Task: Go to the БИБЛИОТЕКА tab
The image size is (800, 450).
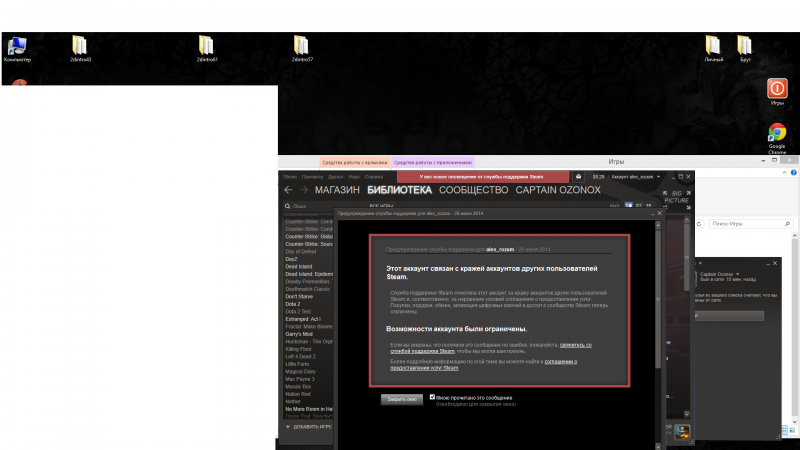Action: (399, 190)
